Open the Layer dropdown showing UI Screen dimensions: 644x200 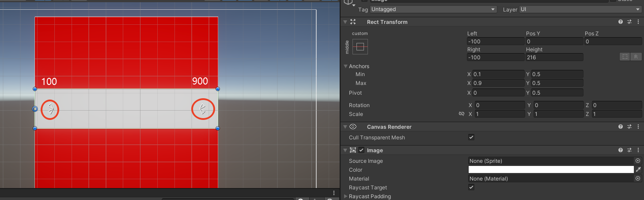pos(580,9)
